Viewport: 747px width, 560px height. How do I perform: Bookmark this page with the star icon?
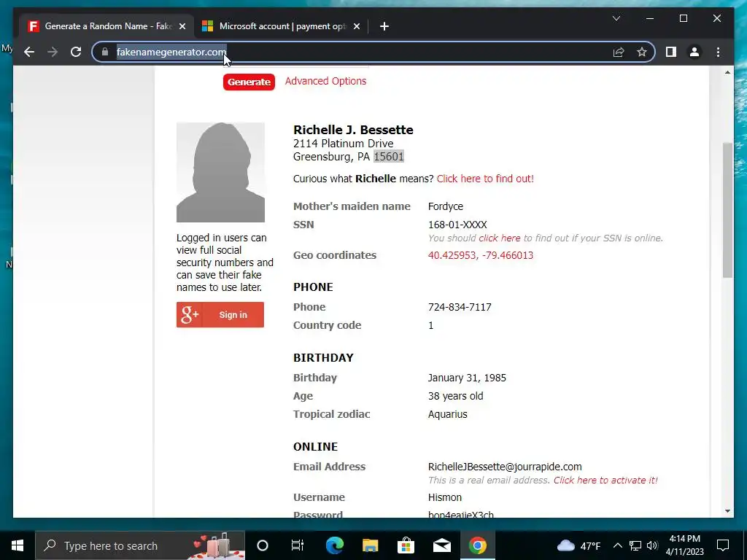[642, 52]
